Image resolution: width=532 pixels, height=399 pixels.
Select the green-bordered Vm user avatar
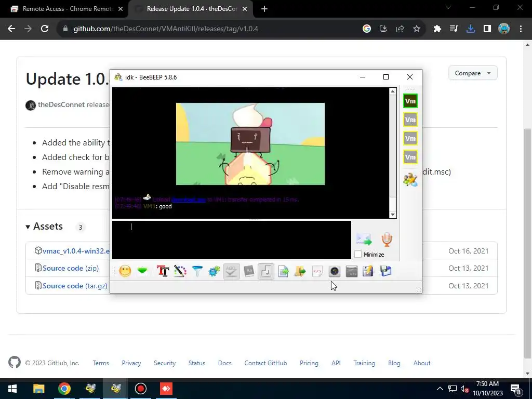pos(410,101)
